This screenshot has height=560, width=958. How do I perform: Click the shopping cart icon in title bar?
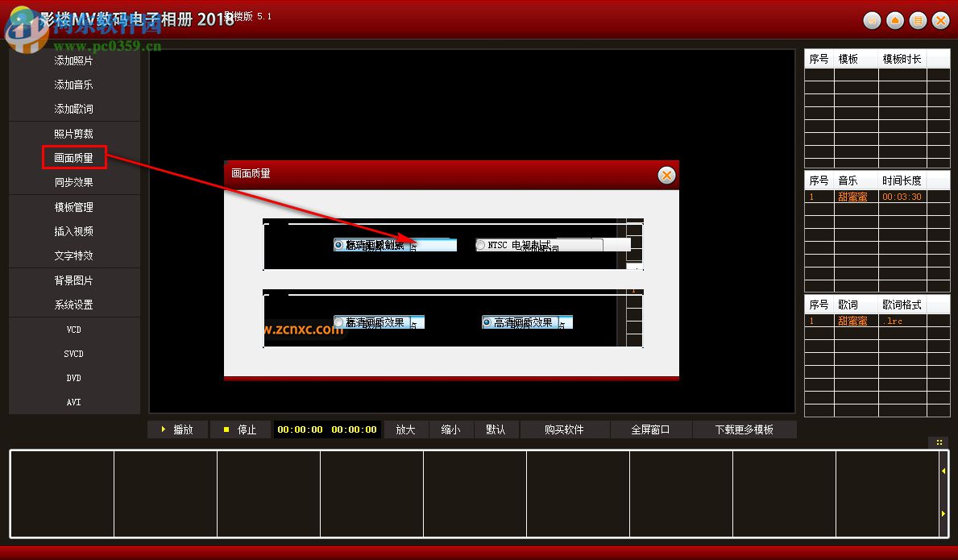pyautogui.click(x=872, y=21)
